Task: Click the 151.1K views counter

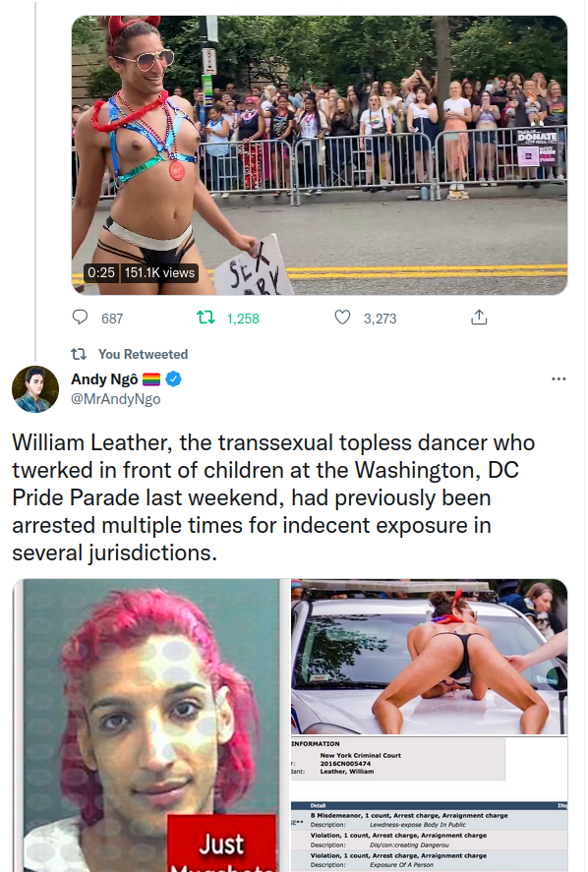Action: [159, 272]
